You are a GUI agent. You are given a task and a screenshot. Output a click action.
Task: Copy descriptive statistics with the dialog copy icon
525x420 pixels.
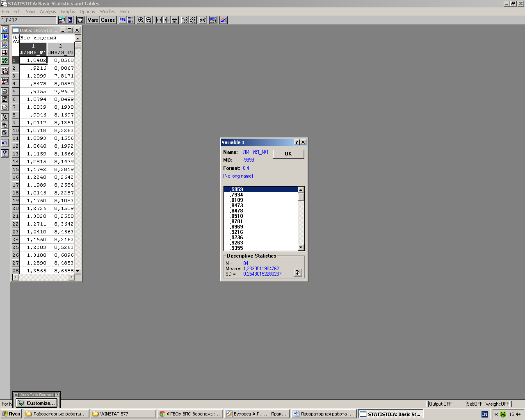[298, 272]
